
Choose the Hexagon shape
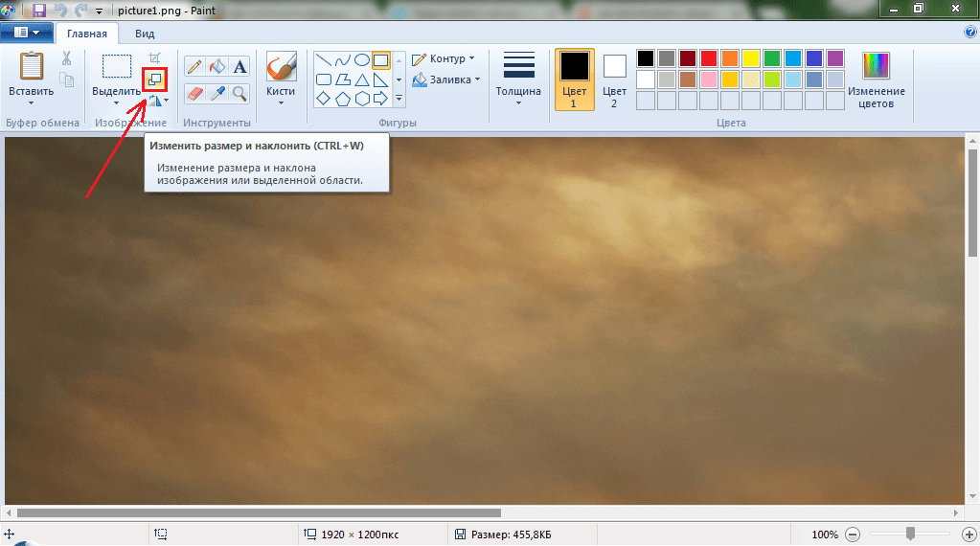point(362,98)
